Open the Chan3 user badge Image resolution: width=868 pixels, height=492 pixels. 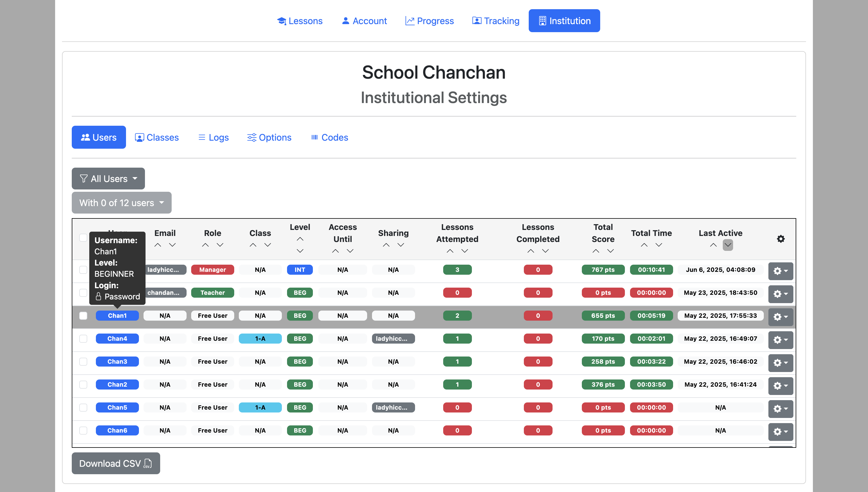[117, 362]
